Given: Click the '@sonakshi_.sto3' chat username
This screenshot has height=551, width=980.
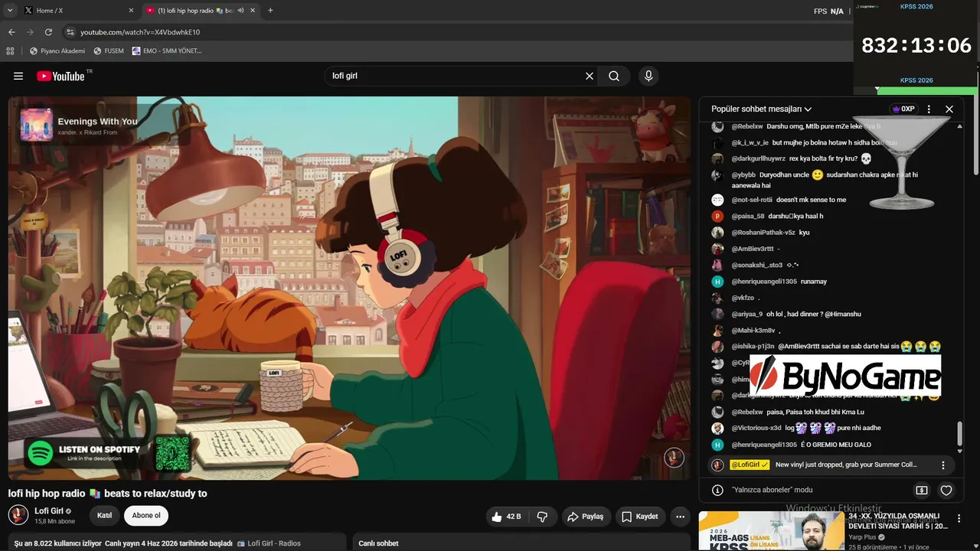Looking at the screenshot, I should click(757, 265).
